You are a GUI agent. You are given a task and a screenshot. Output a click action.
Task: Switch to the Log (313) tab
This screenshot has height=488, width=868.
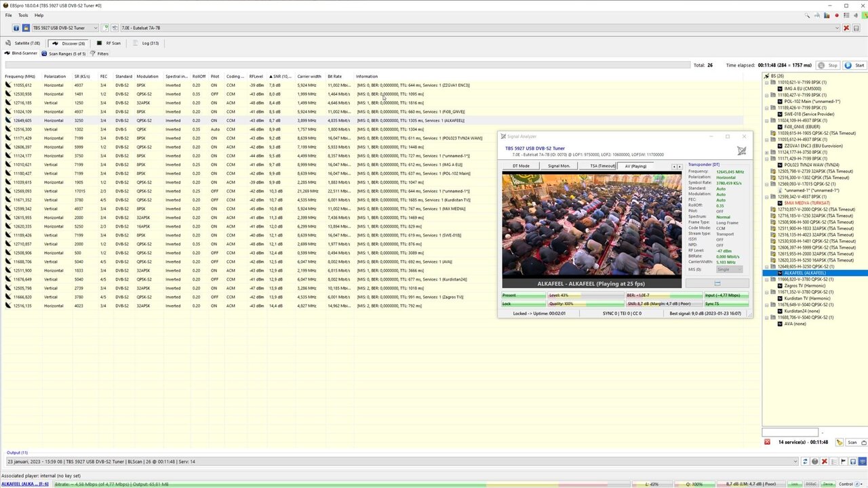pyautogui.click(x=148, y=43)
